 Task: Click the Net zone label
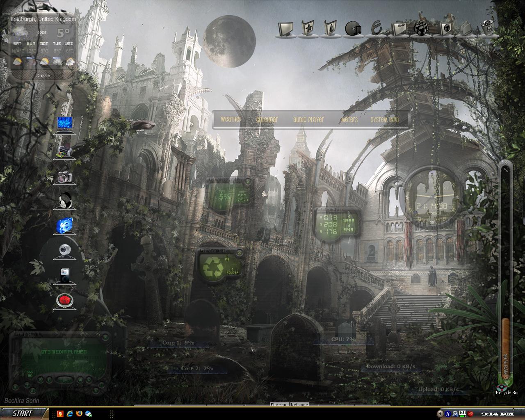(x=299, y=404)
